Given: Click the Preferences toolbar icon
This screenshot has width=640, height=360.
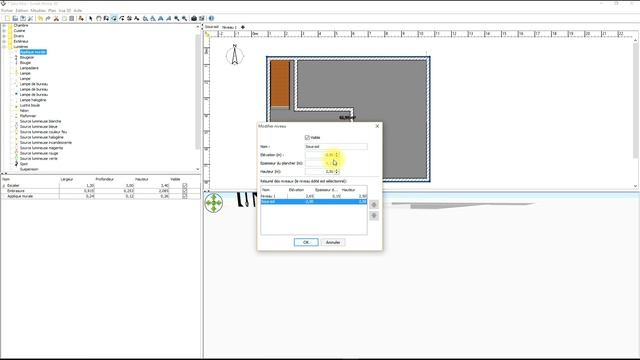Looking at the screenshot, I should coord(30,18).
